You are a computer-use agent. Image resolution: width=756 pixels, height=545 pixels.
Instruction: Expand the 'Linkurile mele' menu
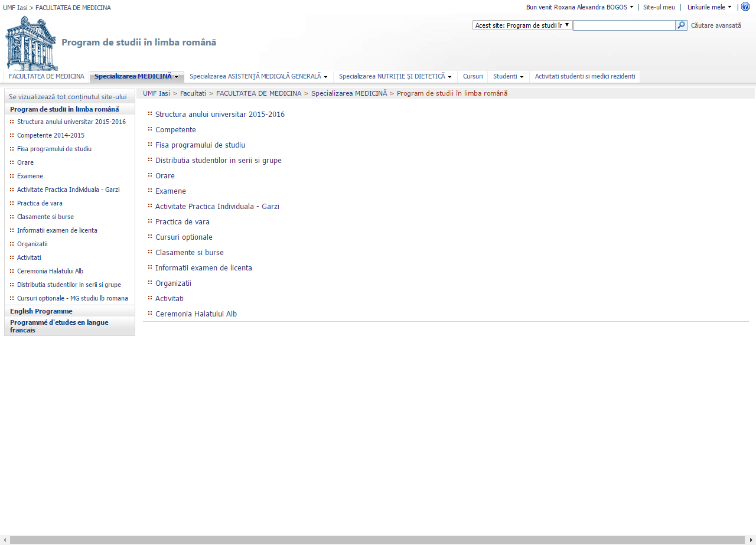(x=709, y=7)
